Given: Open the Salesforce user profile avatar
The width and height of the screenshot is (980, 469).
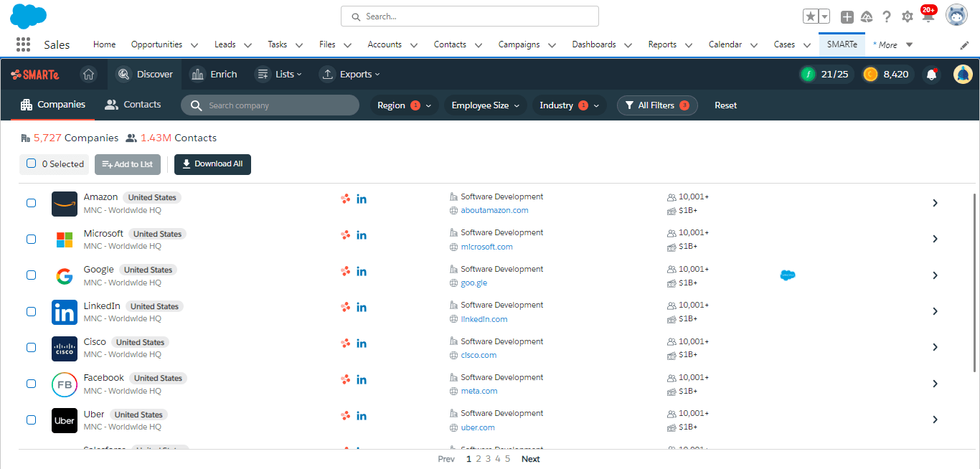Looking at the screenshot, I should coord(956,15).
